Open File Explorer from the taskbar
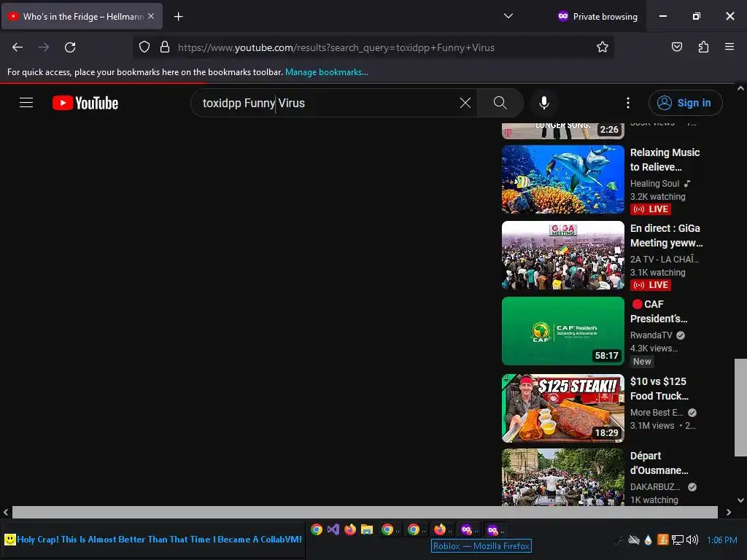 click(366, 529)
